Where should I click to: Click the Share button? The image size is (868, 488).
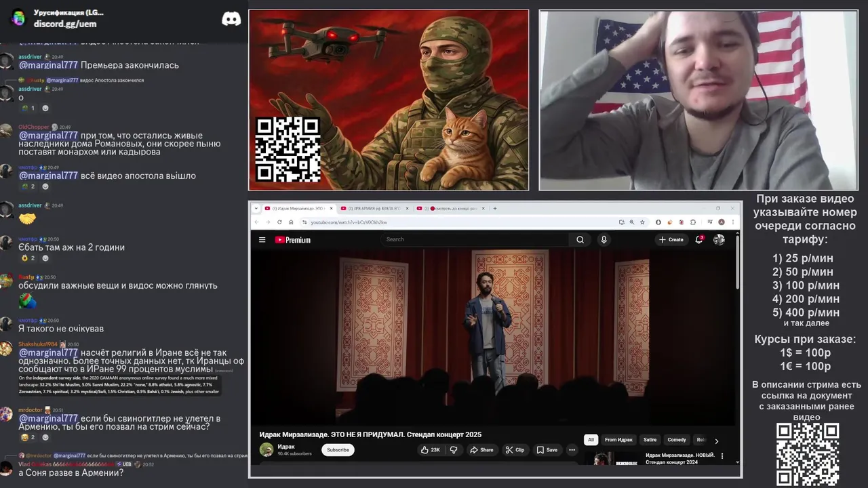tap(481, 449)
